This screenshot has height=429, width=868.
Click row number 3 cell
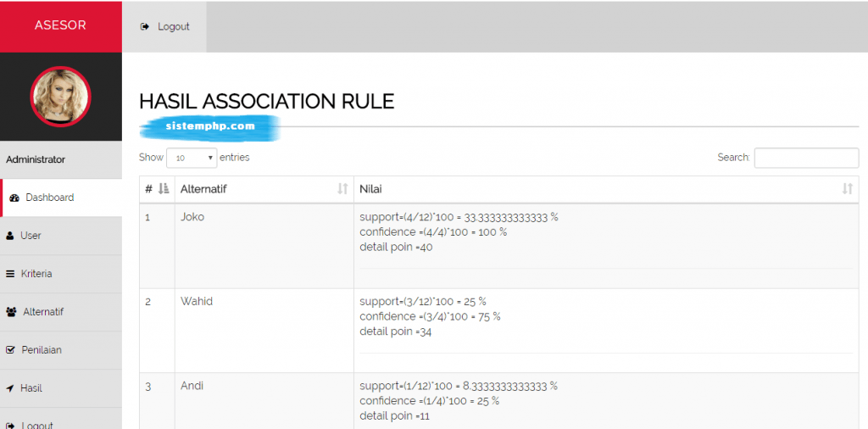click(x=157, y=401)
